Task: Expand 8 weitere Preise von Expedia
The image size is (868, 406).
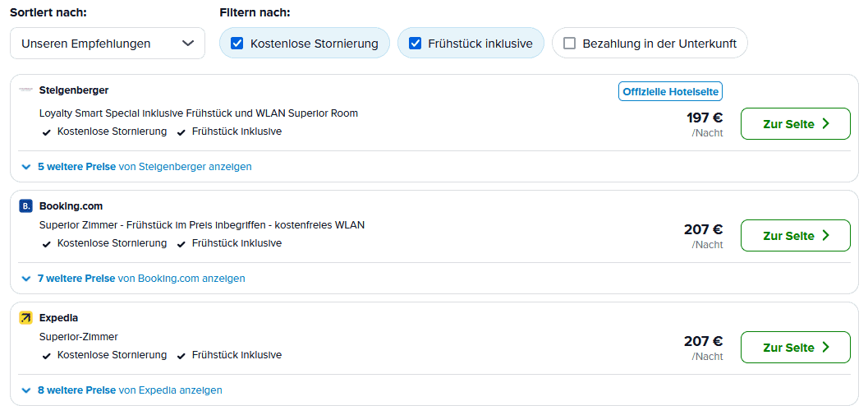Action: 130,390
